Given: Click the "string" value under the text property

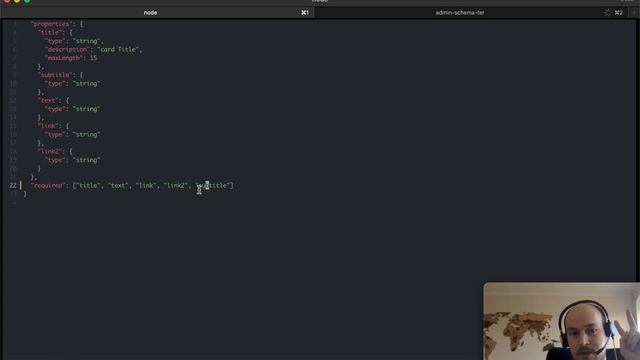Looking at the screenshot, I should click(x=87, y=109).
